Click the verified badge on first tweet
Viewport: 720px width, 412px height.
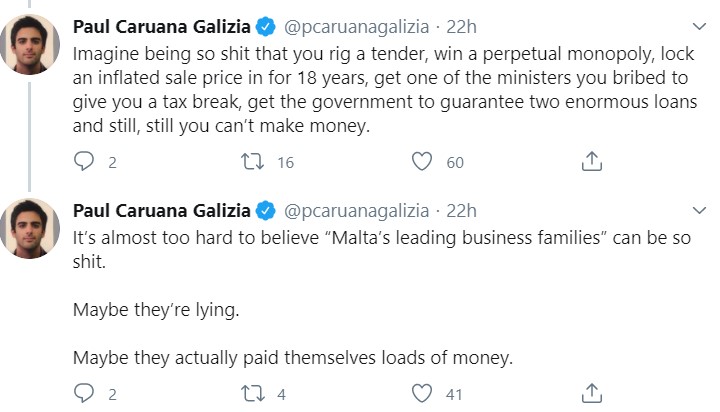tap(265, 27)
